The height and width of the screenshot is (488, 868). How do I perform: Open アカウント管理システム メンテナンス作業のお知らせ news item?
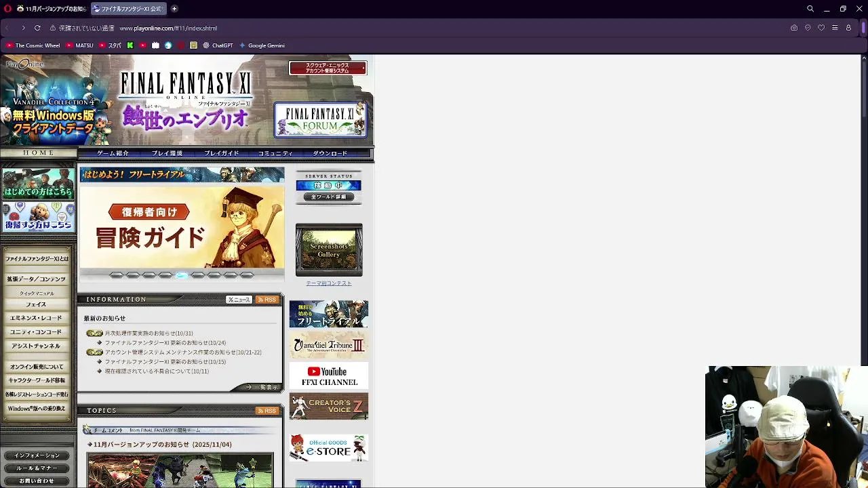[182, 352]
